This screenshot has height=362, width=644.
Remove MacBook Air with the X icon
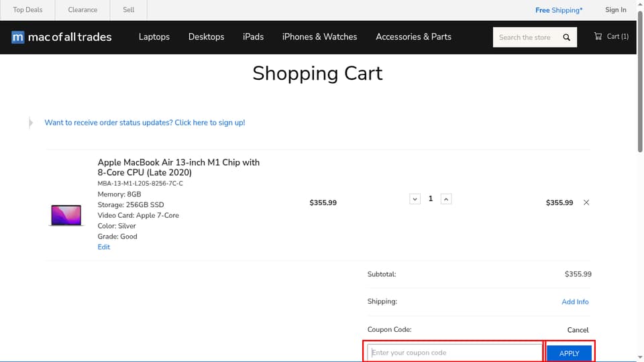(x=586, y=202)
